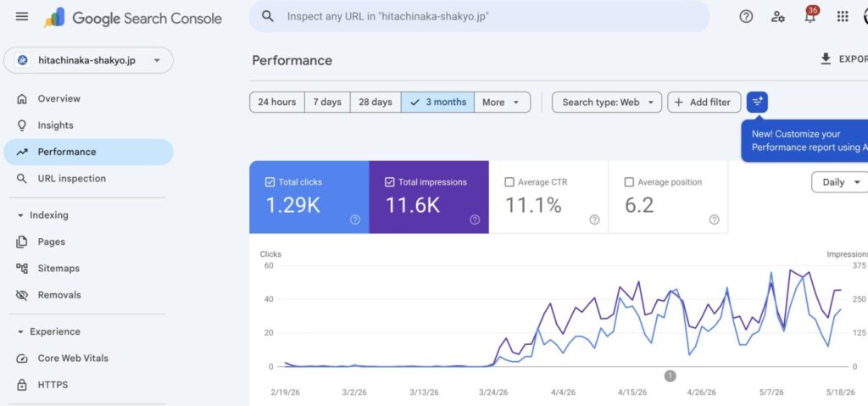Open the user settings icon with gear

point(778,17)
